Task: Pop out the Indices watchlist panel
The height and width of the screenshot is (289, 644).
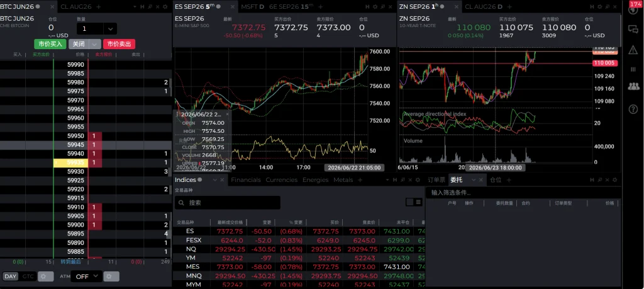Action: [x=403, y=179]
